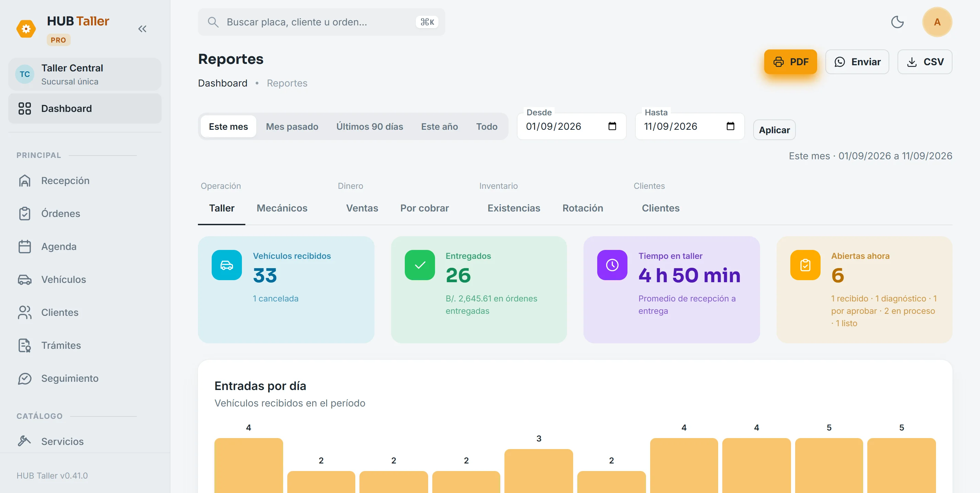Switch to the Existencias tab

[514, 208]
